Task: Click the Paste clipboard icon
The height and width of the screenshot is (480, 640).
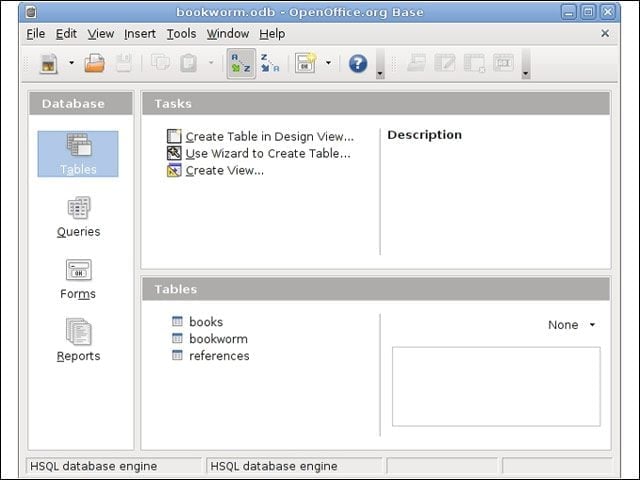Action: pos(188,63)
